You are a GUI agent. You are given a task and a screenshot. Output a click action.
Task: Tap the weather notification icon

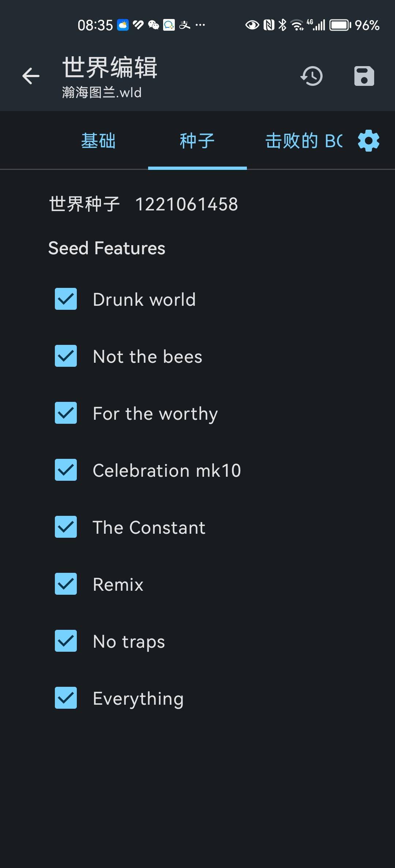tap(123, 25)
